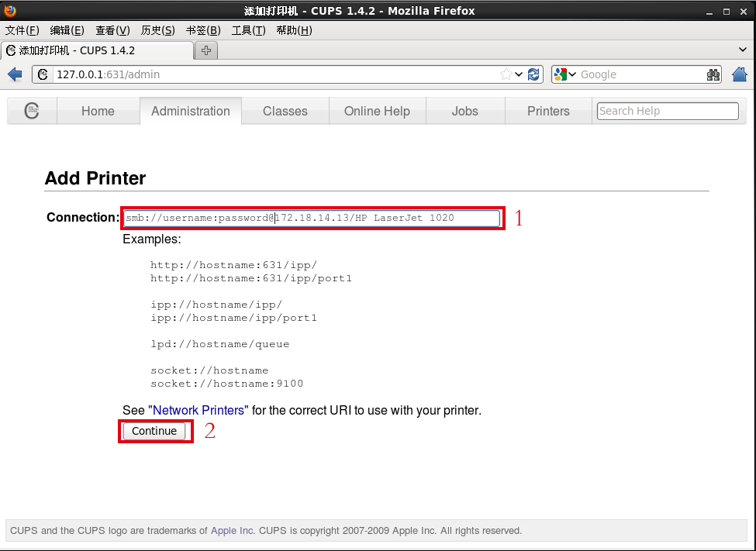This screenshot has height=551, width=756.
Task: Click the example text ipp://hostname/ipp/port1
Action: coord(234,319)
